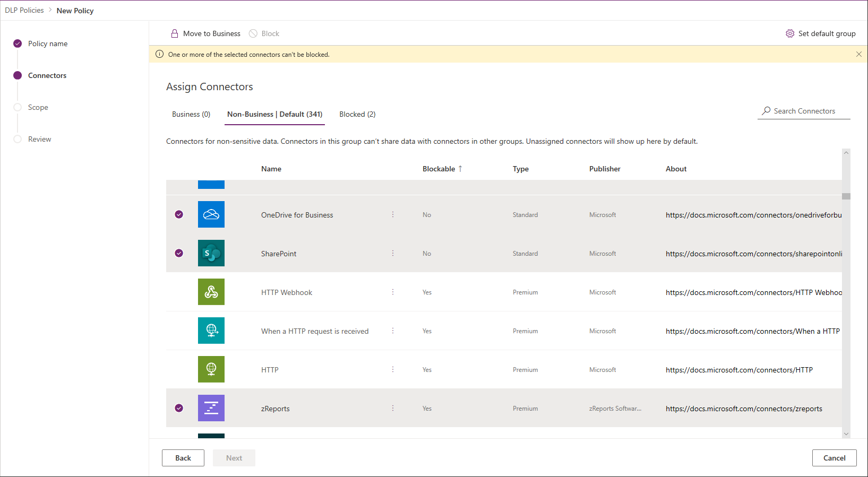
Task: Click the SharePoint connector name
Action: pos(279,254)
